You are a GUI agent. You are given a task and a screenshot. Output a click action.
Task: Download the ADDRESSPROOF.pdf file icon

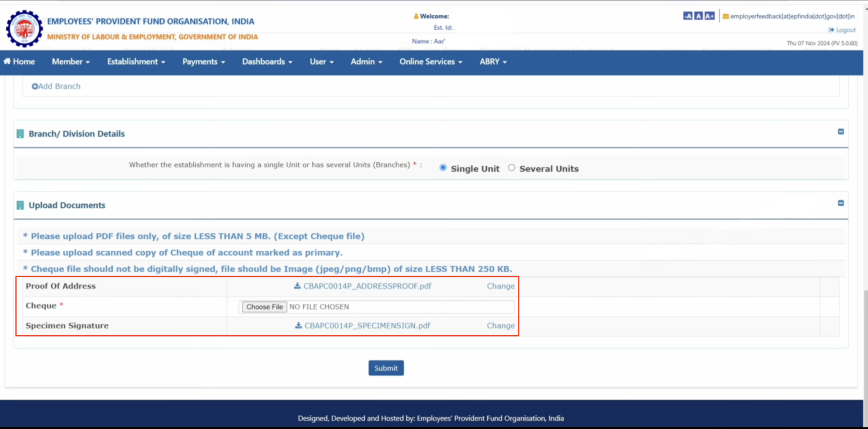point(297,286)
